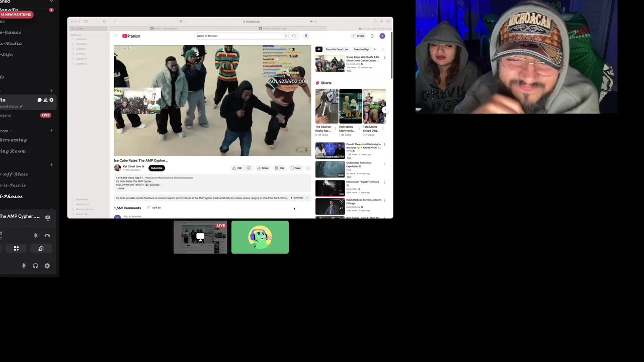Viewport: 644px width, 362px height.
Task: Advance the Shorts shelf with arrow
Action: (x=385, y=110)
